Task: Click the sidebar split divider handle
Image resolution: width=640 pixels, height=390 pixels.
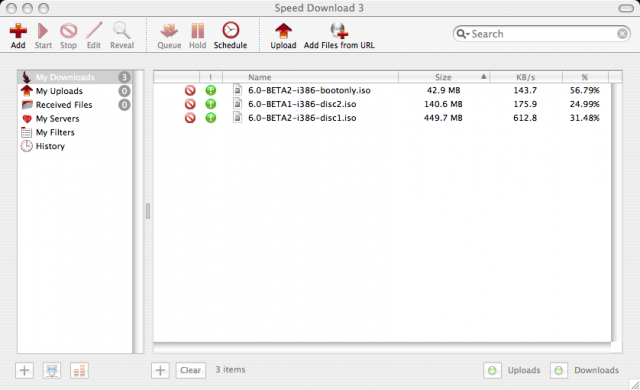Action: (x=148, y=211)
